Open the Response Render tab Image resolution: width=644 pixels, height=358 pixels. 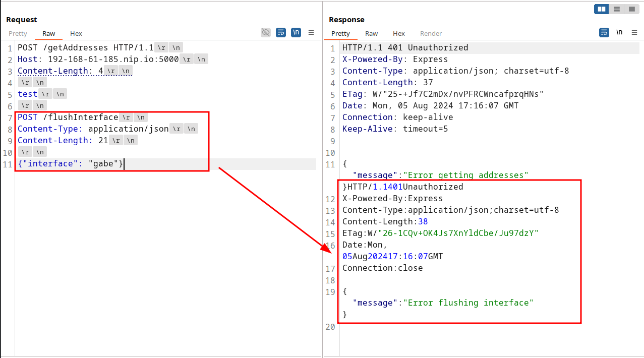(431, 33)
